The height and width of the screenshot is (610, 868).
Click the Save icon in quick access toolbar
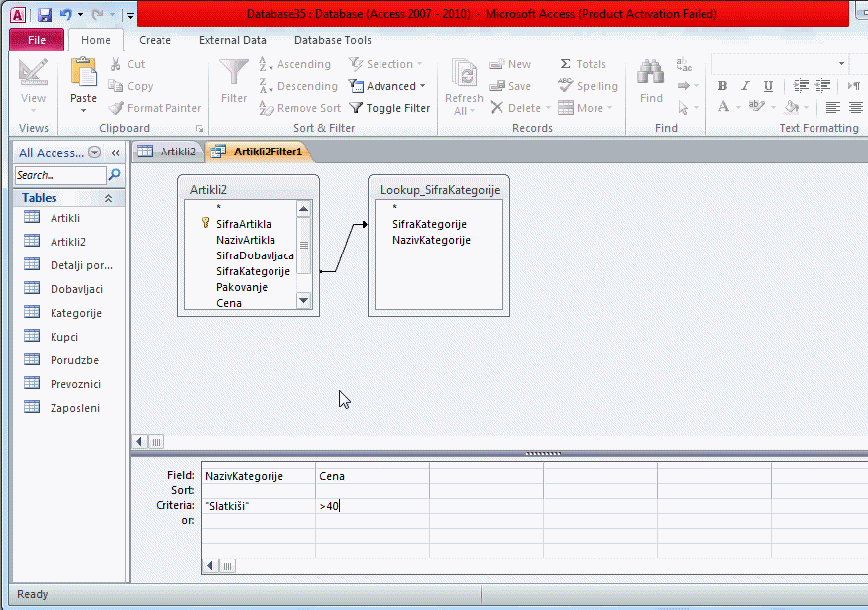point(45,15)
